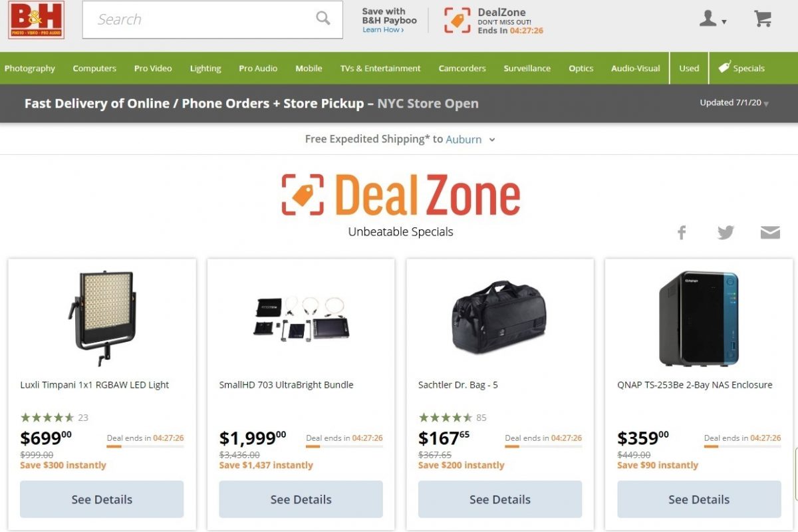
Task: Share the Deal Zone page on Twitter
Action: pos(726,232)
